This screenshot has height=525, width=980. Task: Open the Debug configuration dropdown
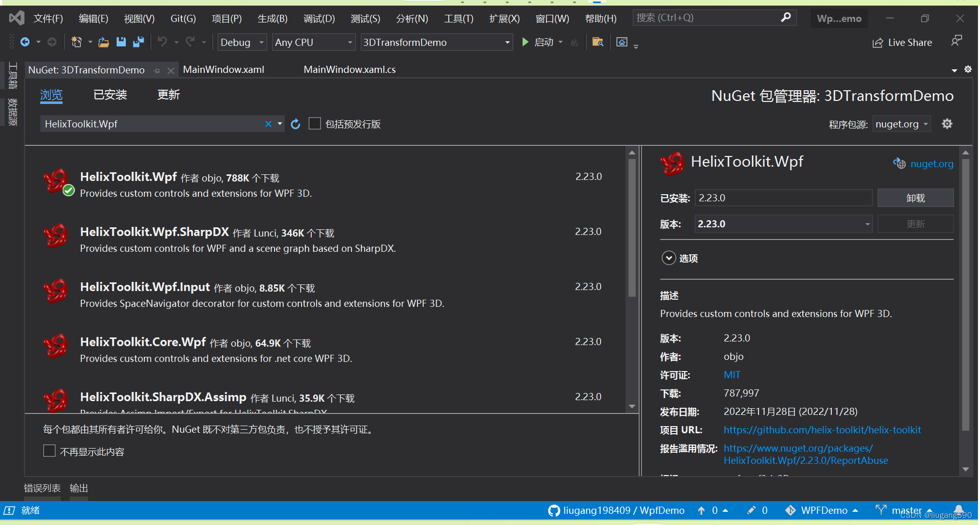(241, 42)
